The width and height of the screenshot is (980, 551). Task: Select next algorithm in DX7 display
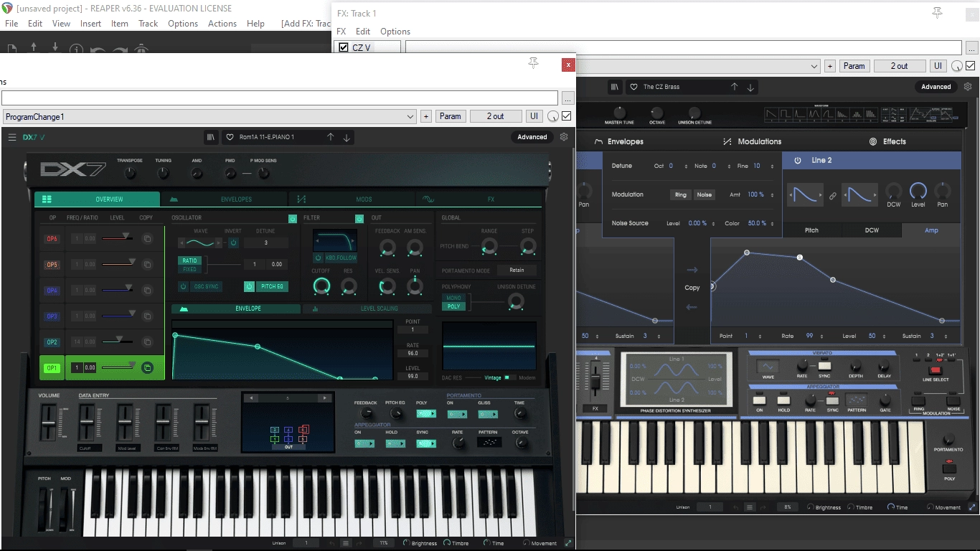point(325,397)
